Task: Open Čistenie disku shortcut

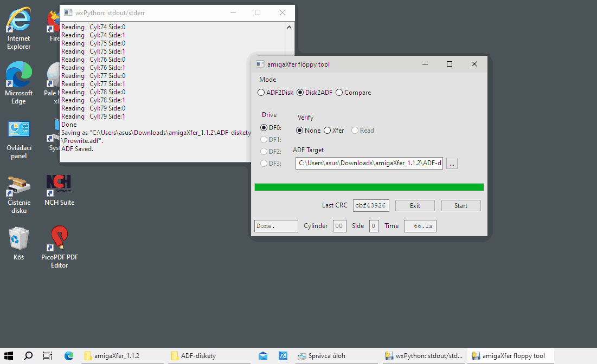Action: (18, 192)
